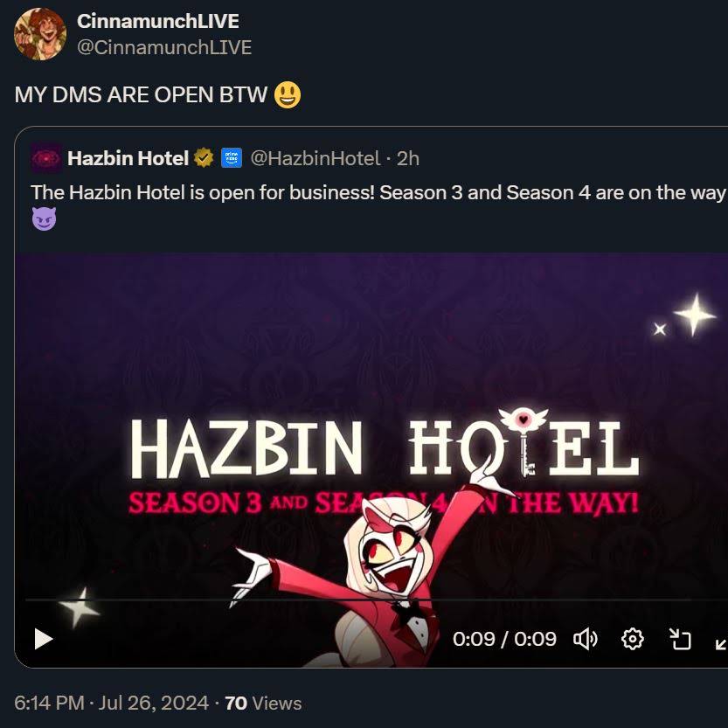The height and width of the screenshot is (728, 728).
Task: Click the picture-in-picture icon on the video
Action: 680,640
